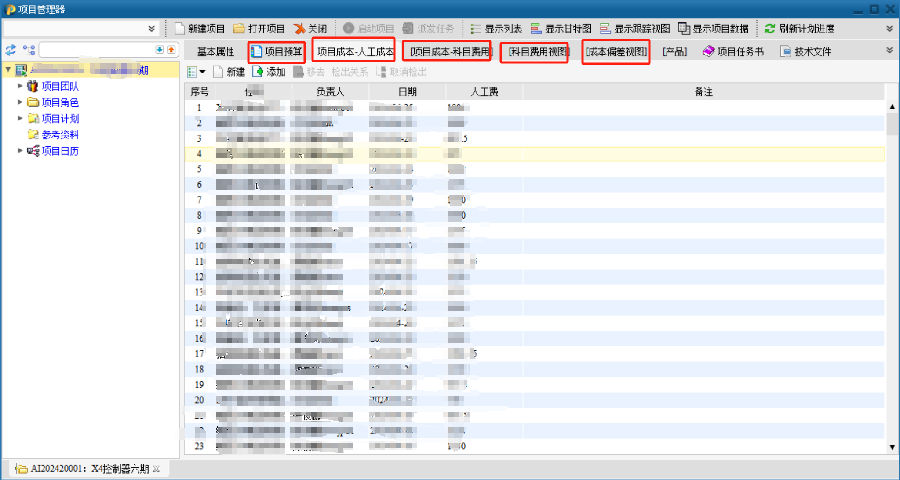Select table row number 17
The height and width of the screenshot is (480, 900).
(535, 354)
